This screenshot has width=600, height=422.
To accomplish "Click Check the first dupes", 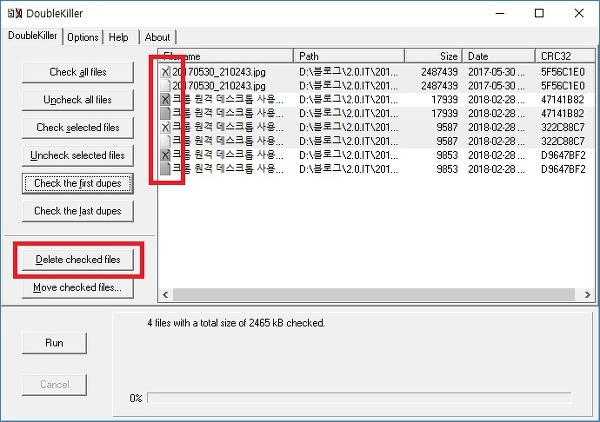I will 78,183.
